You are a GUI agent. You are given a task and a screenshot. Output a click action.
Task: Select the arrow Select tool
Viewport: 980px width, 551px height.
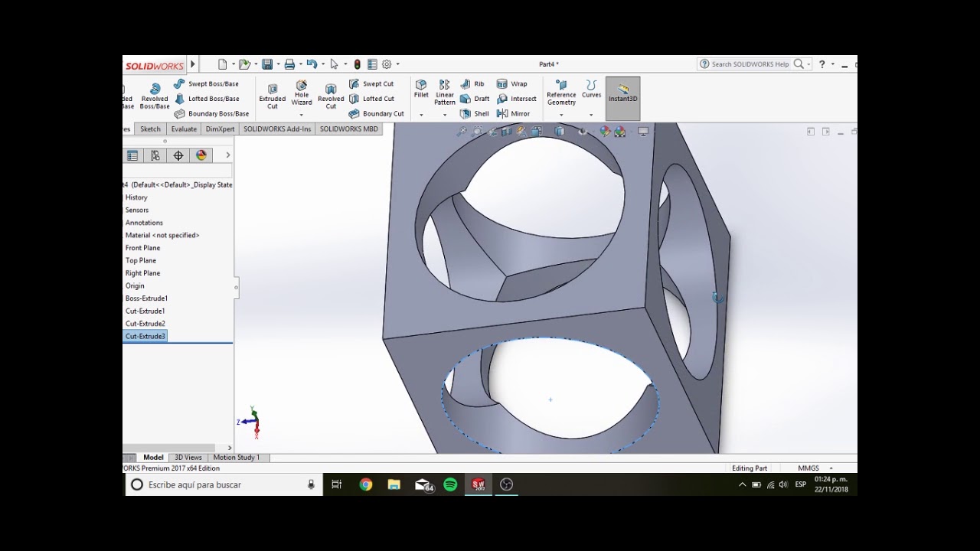[334, 64]
